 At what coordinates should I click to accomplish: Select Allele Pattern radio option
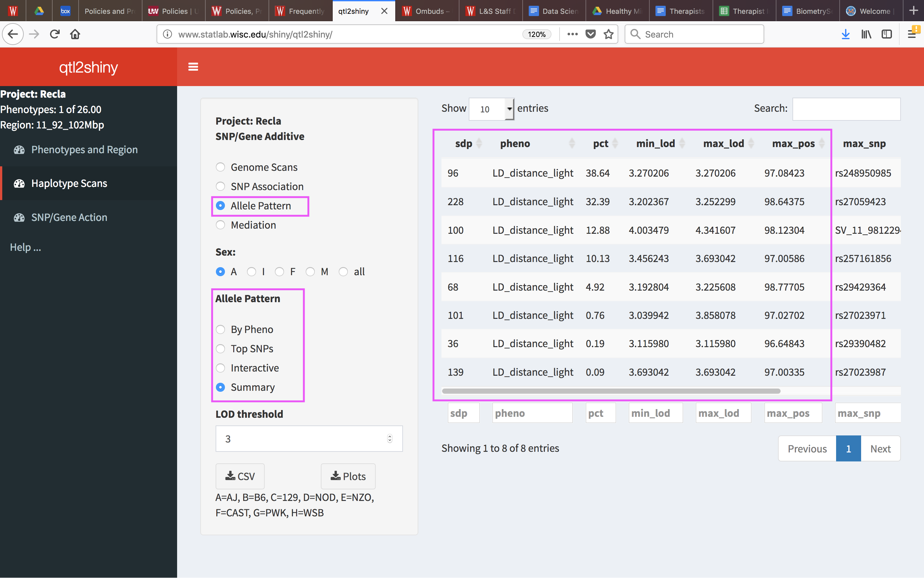click(220, 206)
